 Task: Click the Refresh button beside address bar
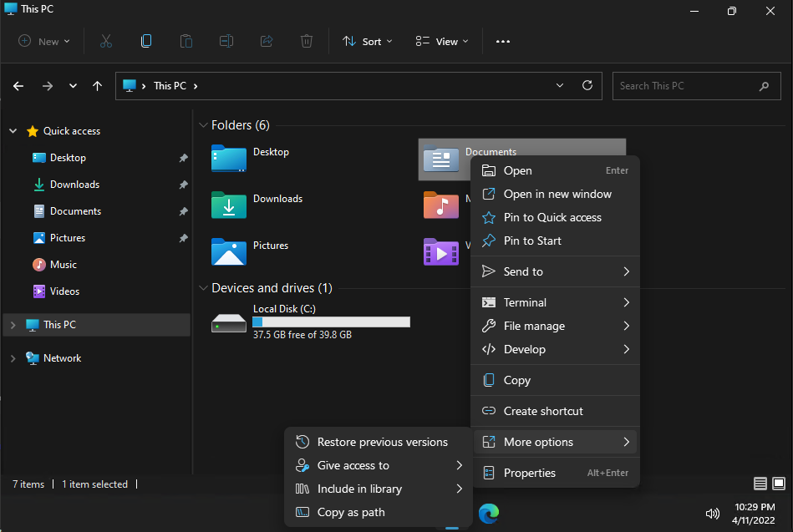[587, 85]
